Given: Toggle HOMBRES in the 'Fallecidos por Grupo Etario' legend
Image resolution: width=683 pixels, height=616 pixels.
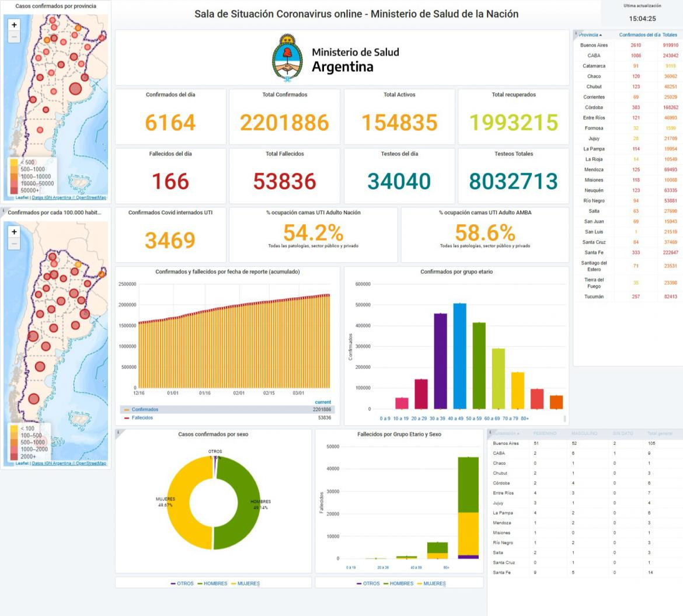Looking at the screenshot, I should coord(402,583).
